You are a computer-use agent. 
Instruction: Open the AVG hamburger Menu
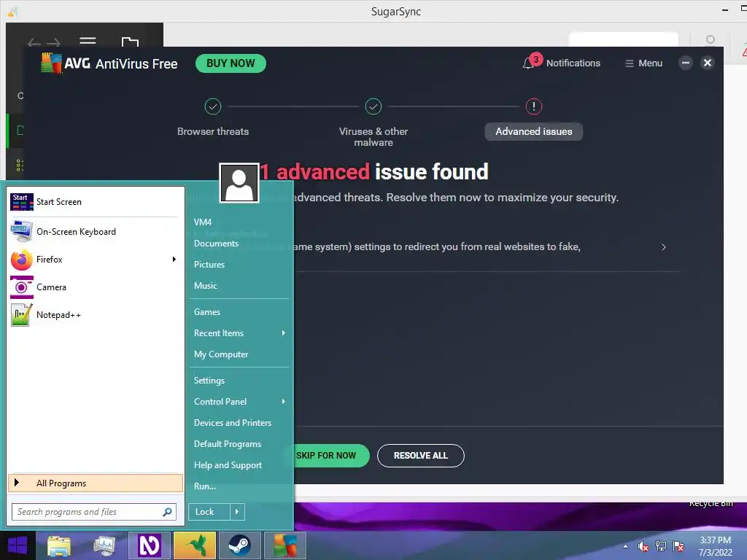click(643, 63)
